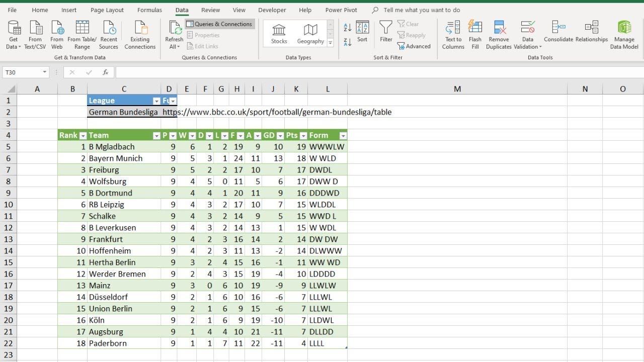Image resolution: width=644 pixels, height=362 pixels.
Task: Select the Bayern Munich cell
Action: pos(124,158)
